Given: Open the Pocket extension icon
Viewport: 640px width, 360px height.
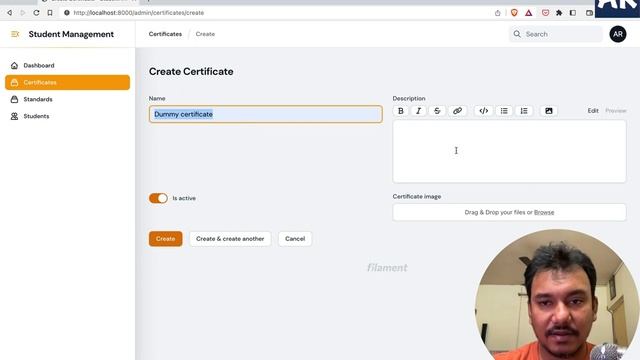Looking at the screenshot, I should tap(545, 13).
